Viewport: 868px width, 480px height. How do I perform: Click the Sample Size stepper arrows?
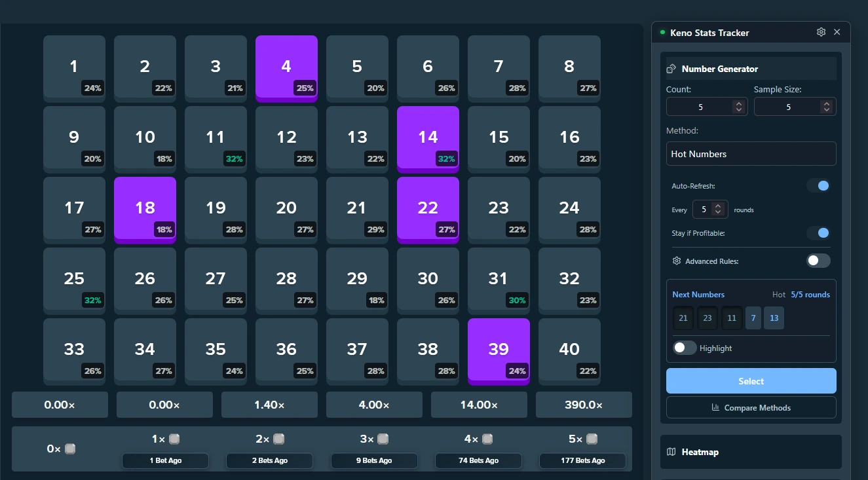tap(826, 106)
